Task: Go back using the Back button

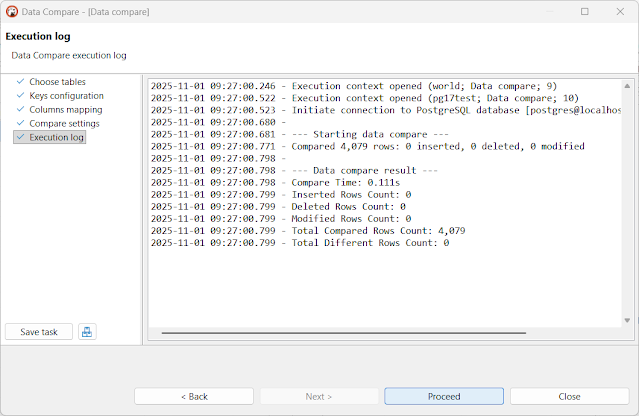Action: 194,396
